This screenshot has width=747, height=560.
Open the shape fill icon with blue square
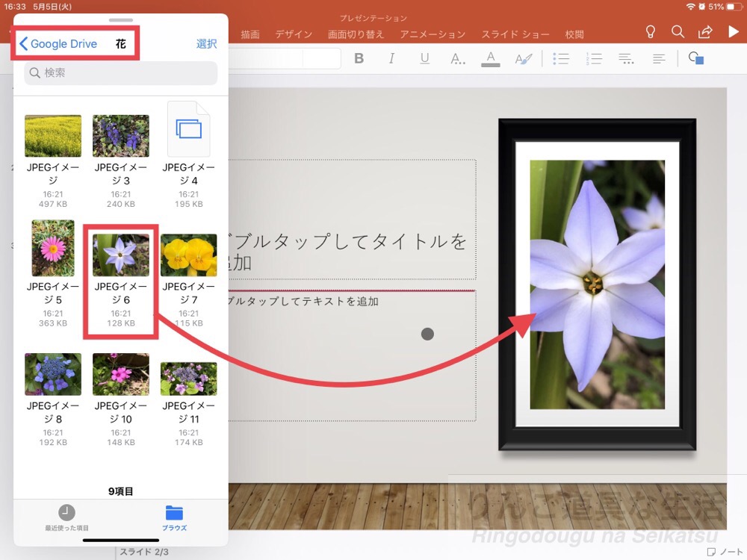click(695, 58)
